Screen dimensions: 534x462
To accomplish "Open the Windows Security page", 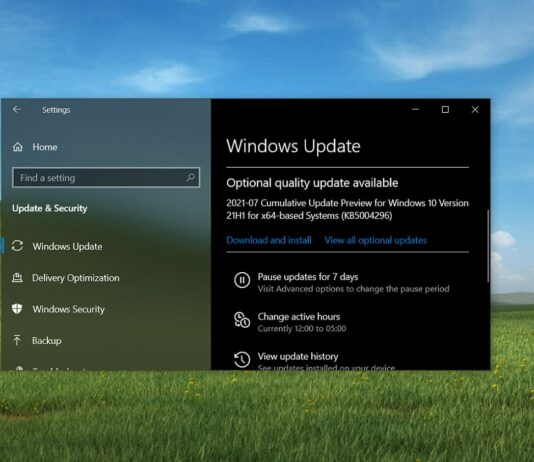I will click(68, 309).
